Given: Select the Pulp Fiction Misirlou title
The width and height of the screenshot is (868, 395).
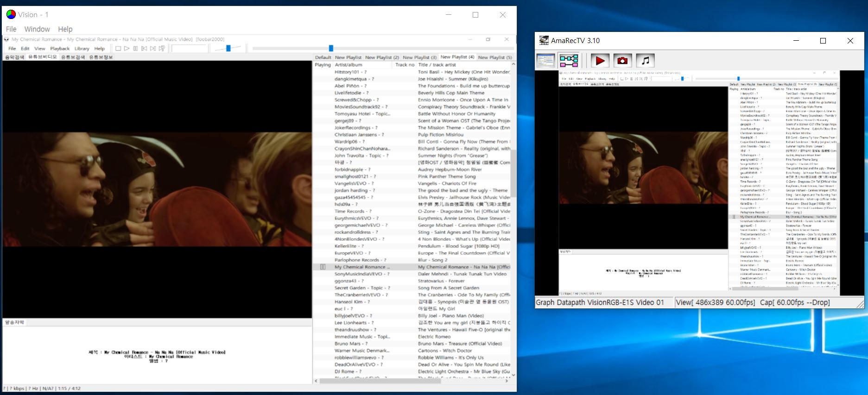Looking at the screenshot, I should (x=440, y=135).
